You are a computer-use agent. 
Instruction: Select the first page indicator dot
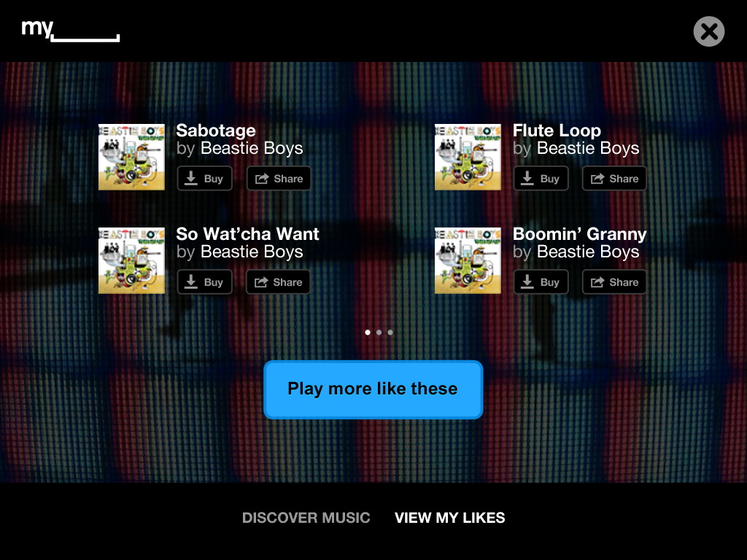point(368,332)
